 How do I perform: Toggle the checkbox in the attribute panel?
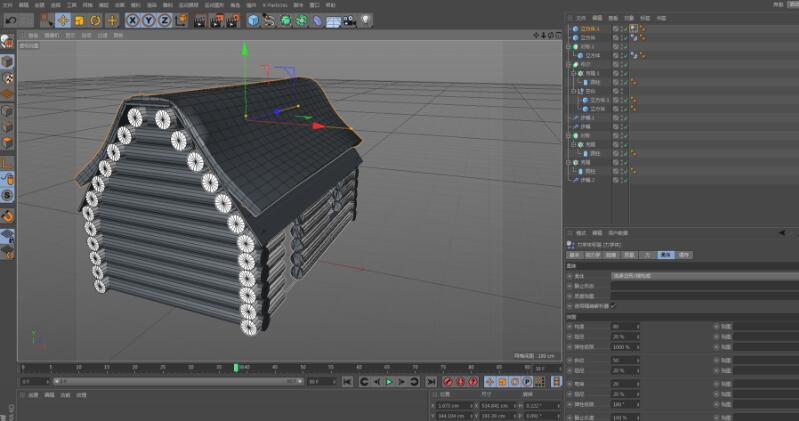(613, 305)
